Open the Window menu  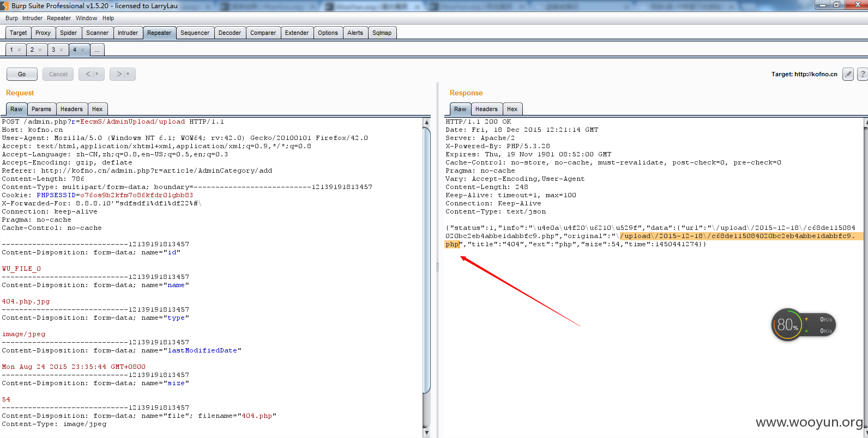click(86, 18)
